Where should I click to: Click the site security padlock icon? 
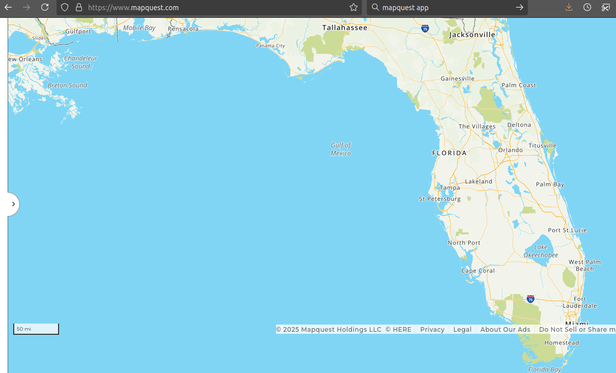(x=79, y=7)
